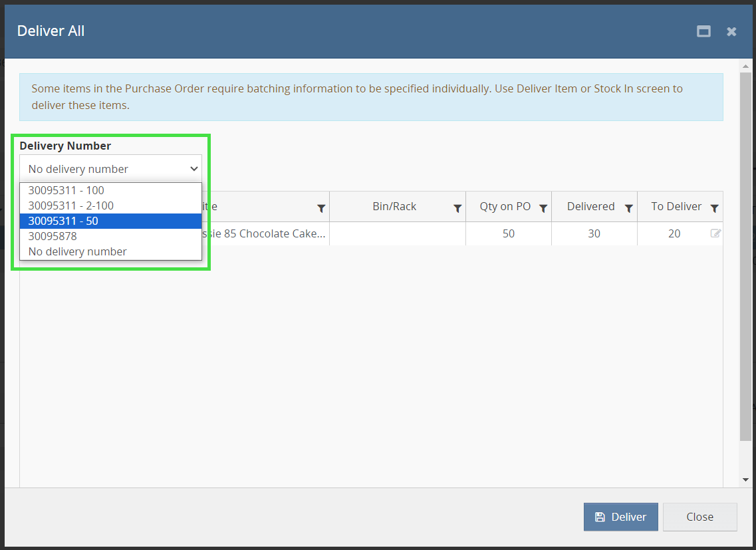Maximize the Deliver All dialog
Viewport: 756px width, 550px height.
tap(703, 31)
